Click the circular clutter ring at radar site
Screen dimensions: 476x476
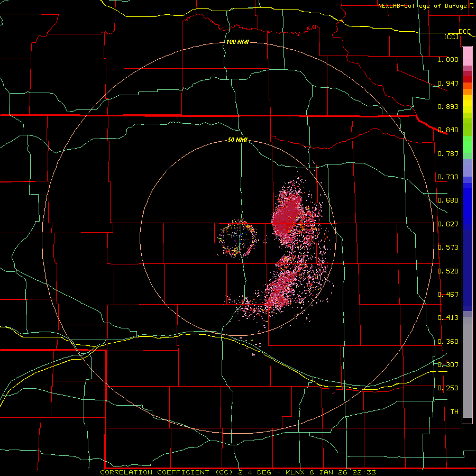238,239
